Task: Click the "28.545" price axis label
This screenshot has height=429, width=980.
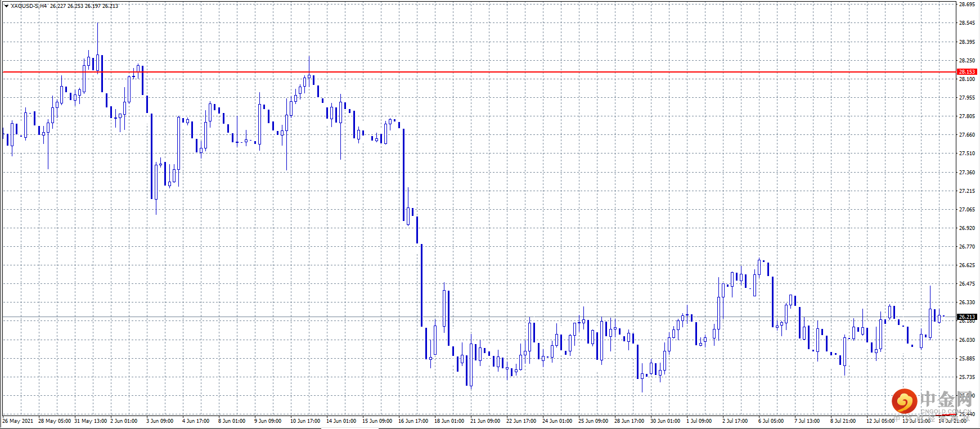Action: (967, 23)
